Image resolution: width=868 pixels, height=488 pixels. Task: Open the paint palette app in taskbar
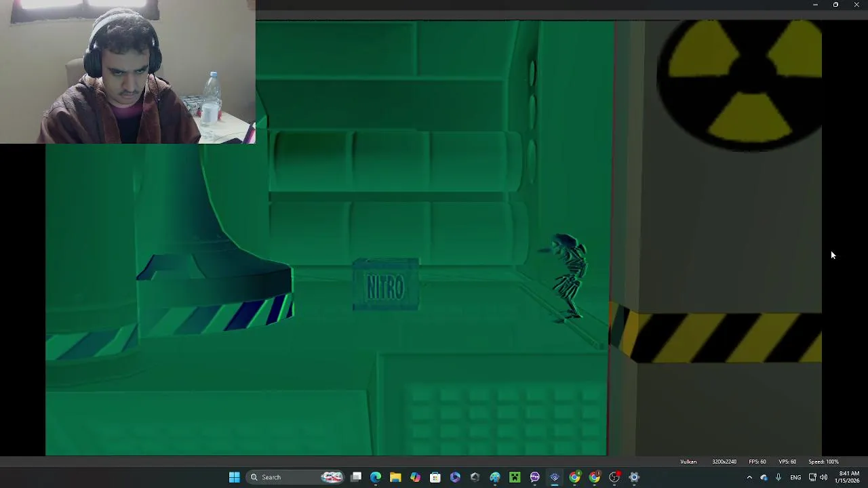495,477
